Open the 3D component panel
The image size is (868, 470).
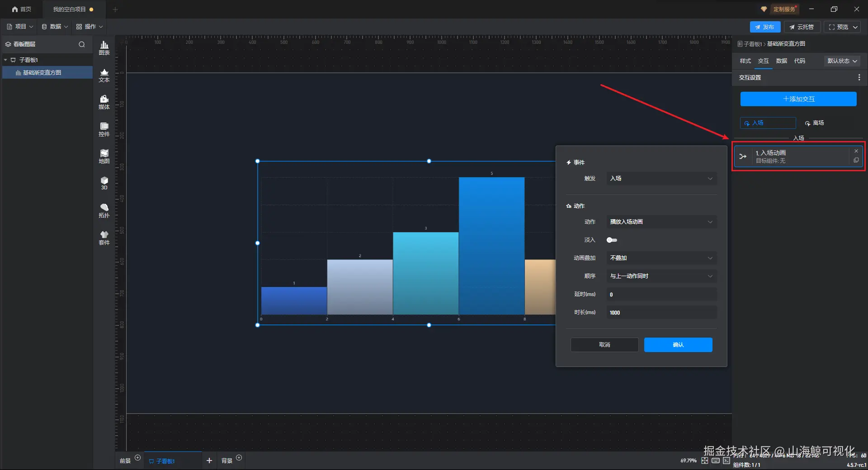click(x=104, y=183)
